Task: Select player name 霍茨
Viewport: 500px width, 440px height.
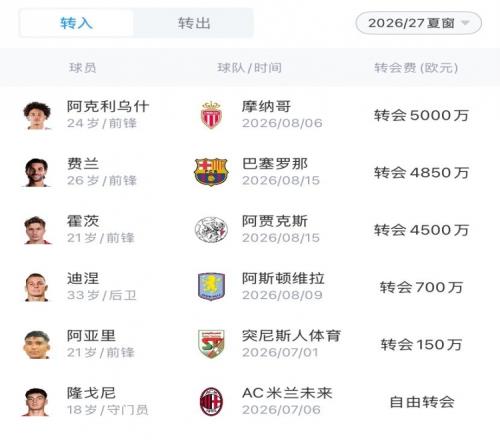Action: [83, 221]
